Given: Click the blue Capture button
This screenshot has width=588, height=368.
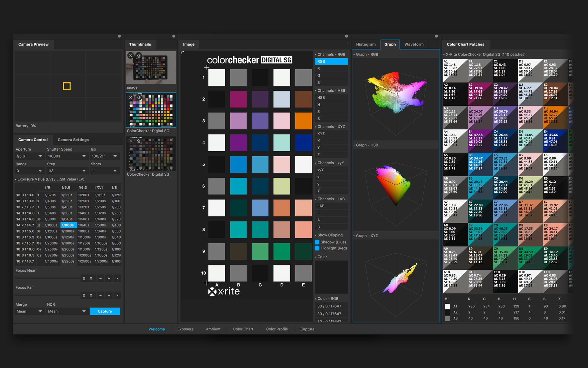Looking at the screenshot, I should [105, 311].
